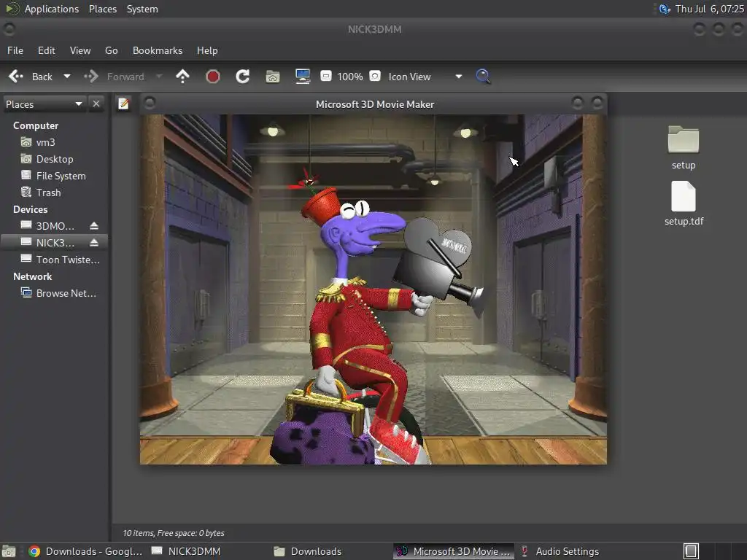Click the update notifier tray icon
Screen dimensions: 747x560
click(664, 9)
